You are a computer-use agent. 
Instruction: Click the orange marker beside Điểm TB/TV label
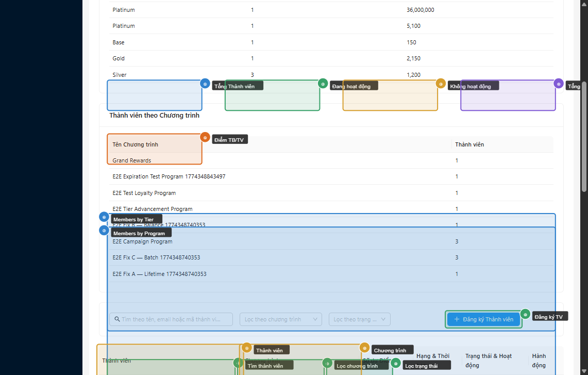point(205,138)
